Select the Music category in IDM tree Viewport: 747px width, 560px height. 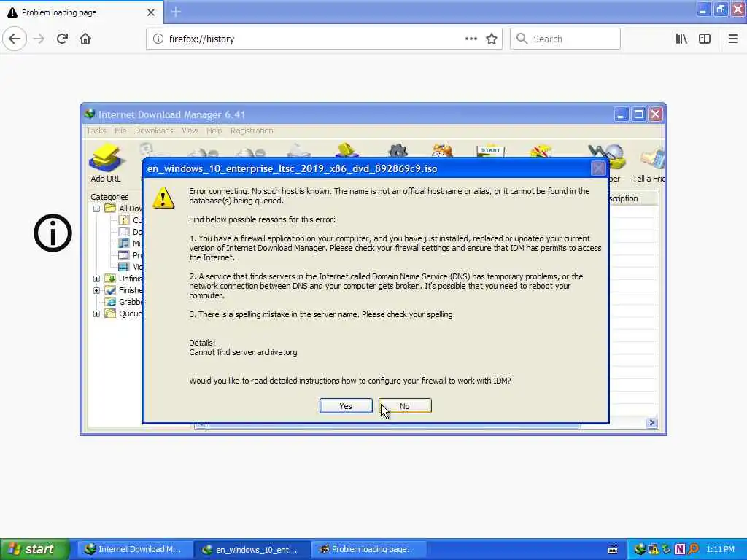(131, 244)
